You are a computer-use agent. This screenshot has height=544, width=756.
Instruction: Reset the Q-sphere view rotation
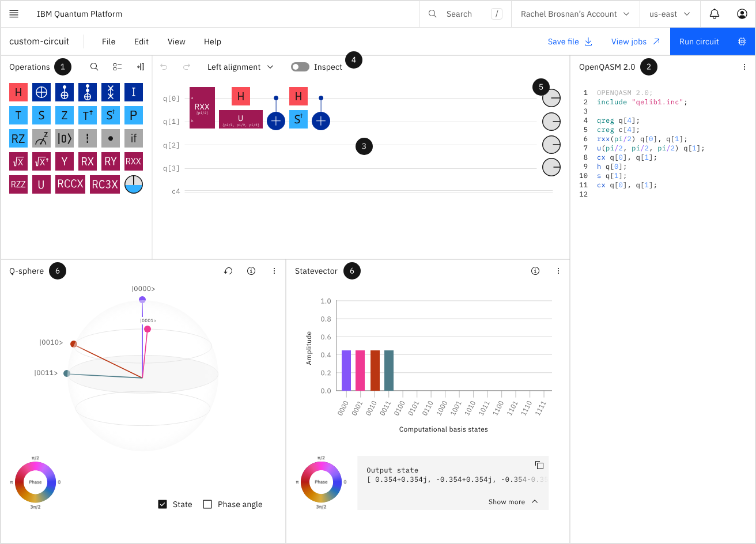(x=228, y=271)
